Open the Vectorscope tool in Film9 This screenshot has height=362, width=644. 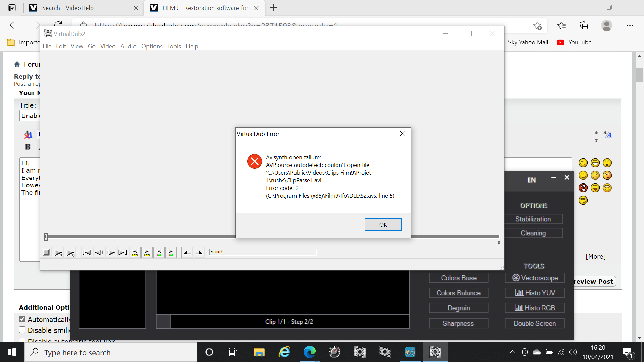point(535,278)
